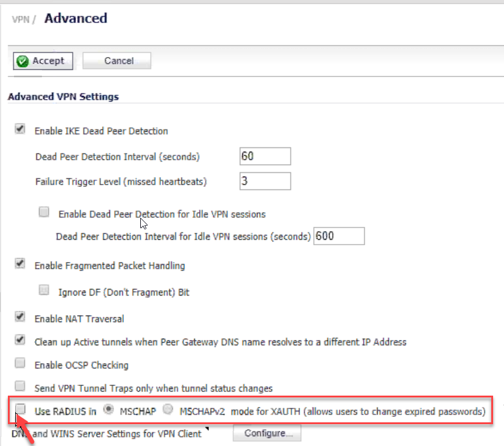The height and width of the screenshot is (446, 504).
Task: Choose the MSCHAPv2 radio option
Action: click(x=168, y=410)
